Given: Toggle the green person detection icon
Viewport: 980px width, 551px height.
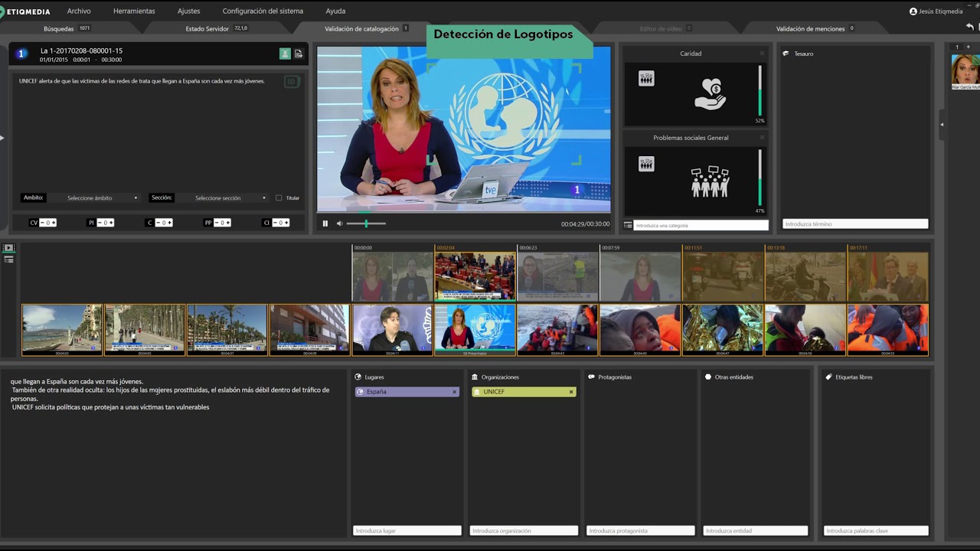Looking at the screenshot, I should [x=285, y=54].
